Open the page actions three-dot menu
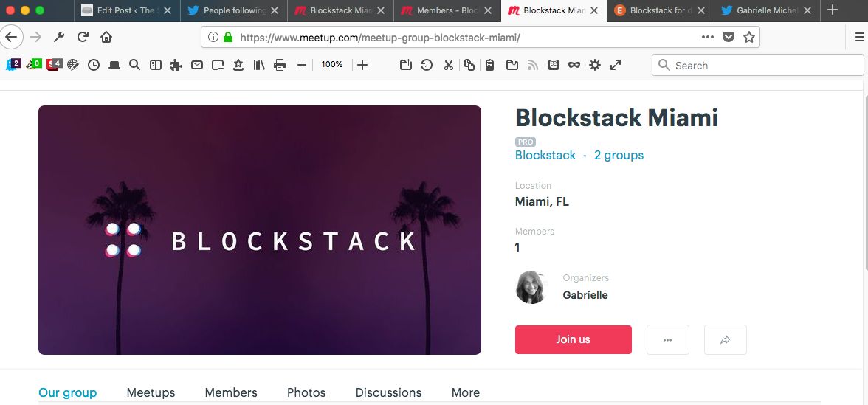Screen dimensions: 868x405 click(x=707, y=37)
